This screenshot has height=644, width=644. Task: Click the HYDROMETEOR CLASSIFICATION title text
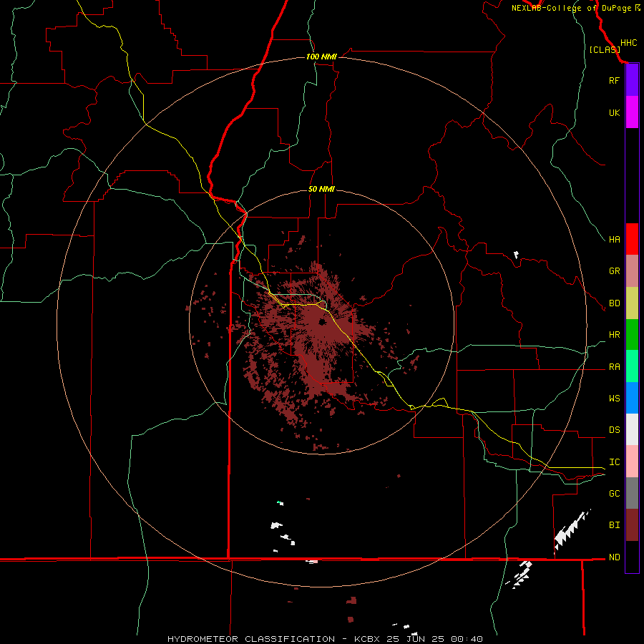pos(251,639)
